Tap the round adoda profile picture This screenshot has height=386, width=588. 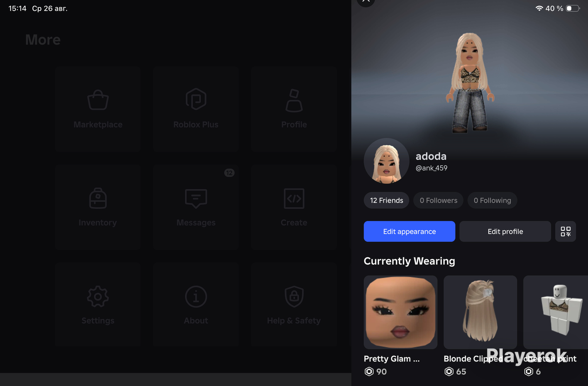386,161
